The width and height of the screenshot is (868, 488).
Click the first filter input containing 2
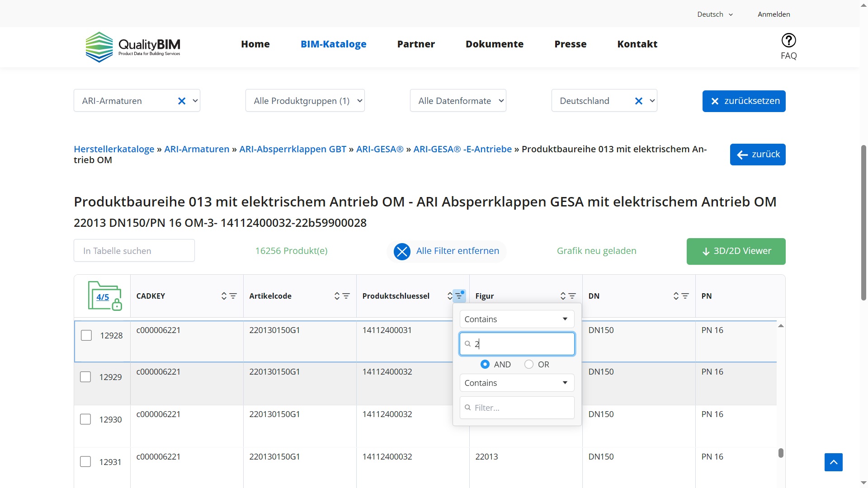pyautogui.click(x=517, y=344)
